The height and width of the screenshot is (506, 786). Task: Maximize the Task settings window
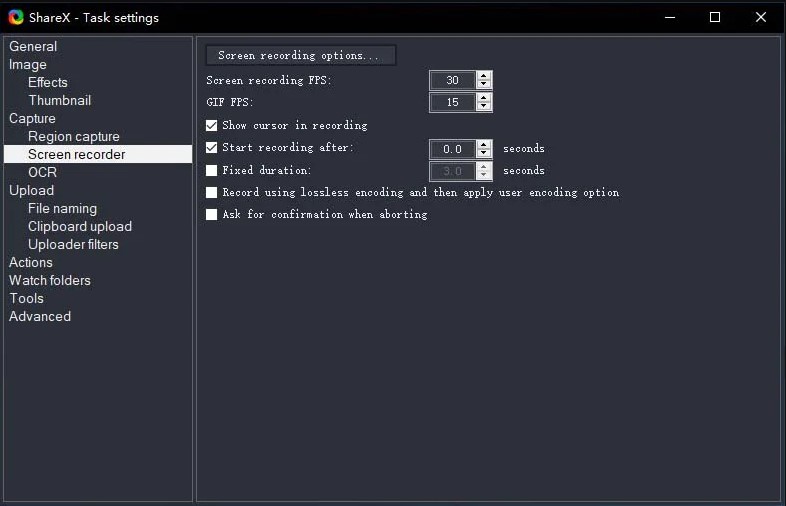[x=715, y=18]
